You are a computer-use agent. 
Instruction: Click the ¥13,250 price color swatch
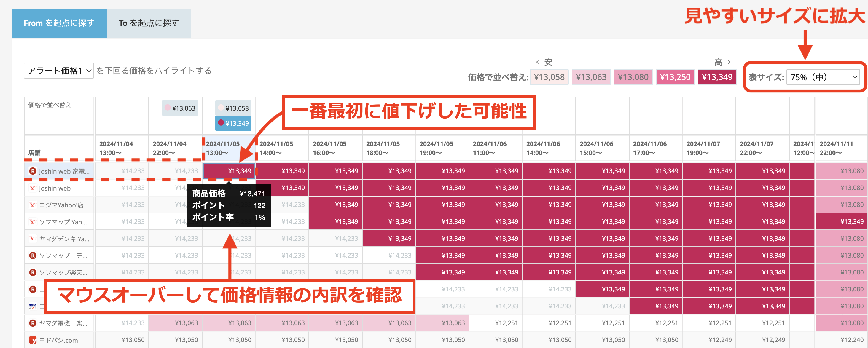pyautogui.click(x=675, y=77)
